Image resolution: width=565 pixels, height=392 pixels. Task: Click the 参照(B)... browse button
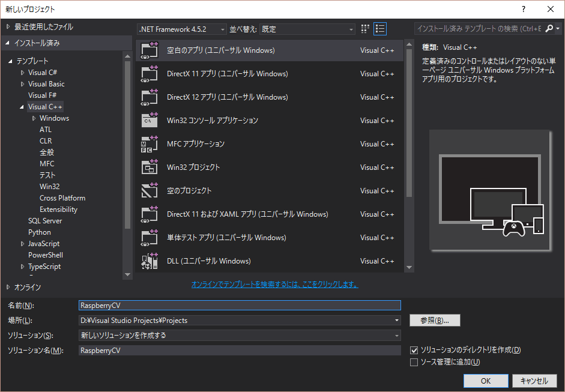point(435,321)
